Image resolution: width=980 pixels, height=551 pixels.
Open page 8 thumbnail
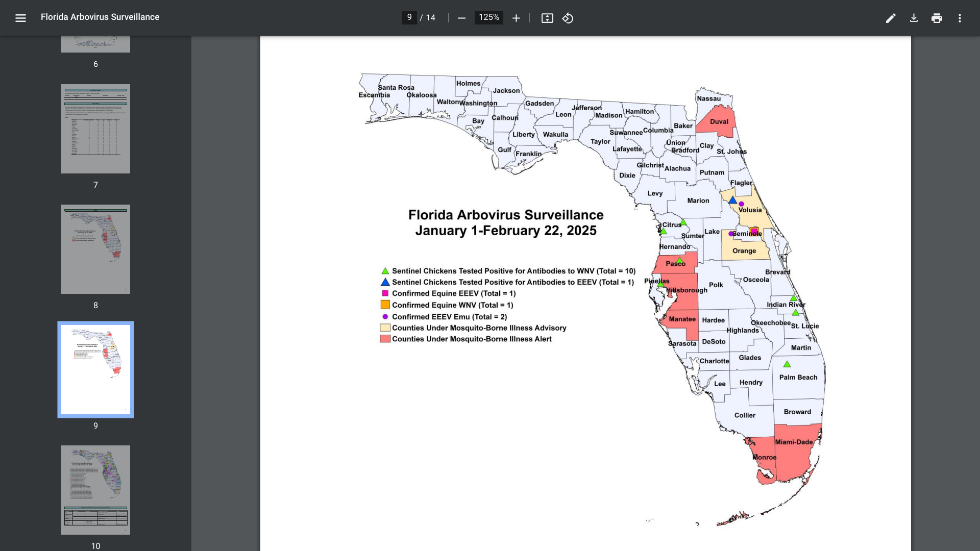pyautogui.click(x=95, y=249)
